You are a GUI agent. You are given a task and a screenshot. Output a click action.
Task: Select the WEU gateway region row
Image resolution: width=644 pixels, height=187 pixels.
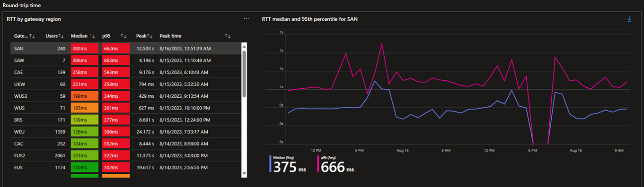125,132
